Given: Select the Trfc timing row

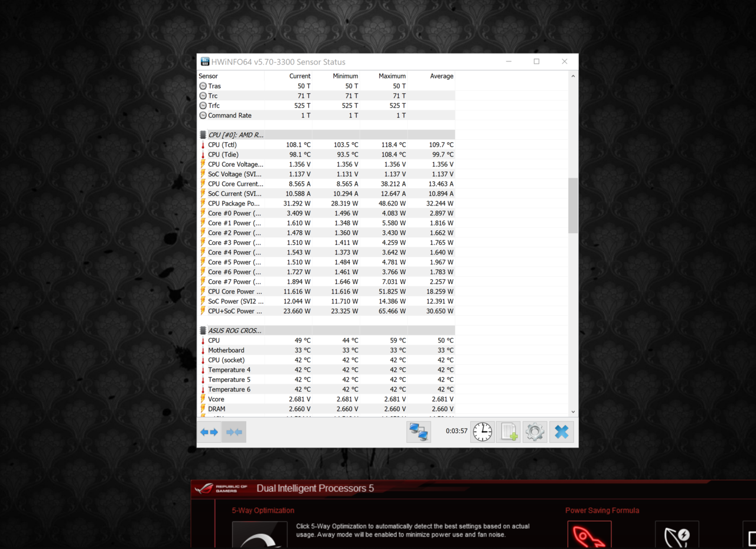Looking at the screenshot, I should coord(326,106).
